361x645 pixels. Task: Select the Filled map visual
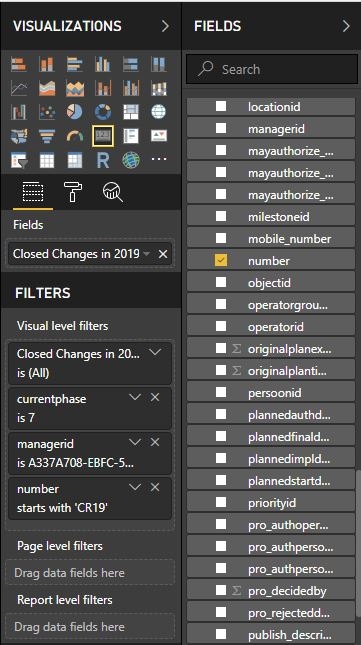coord(19,136)
